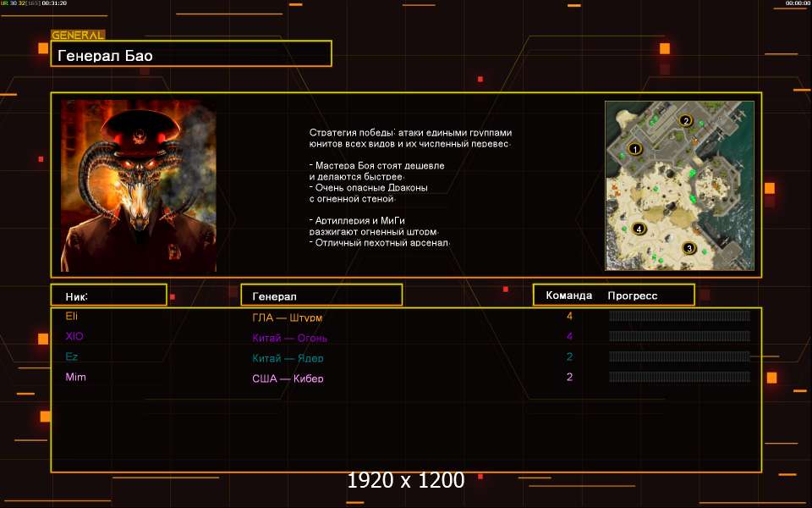This screenshot has width=812, height=508.
Task: Click Ez's loading progress bar
Action: pos(679,356)
